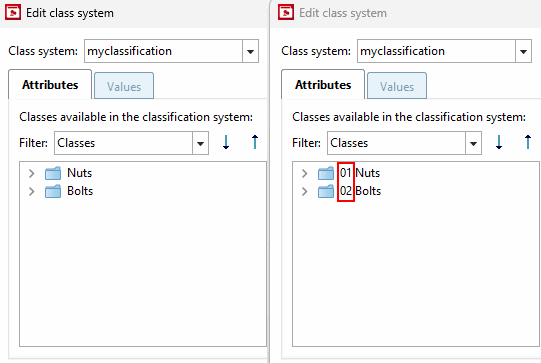
Task: Select the Nuts label in left window
Action: coord(80,173)
